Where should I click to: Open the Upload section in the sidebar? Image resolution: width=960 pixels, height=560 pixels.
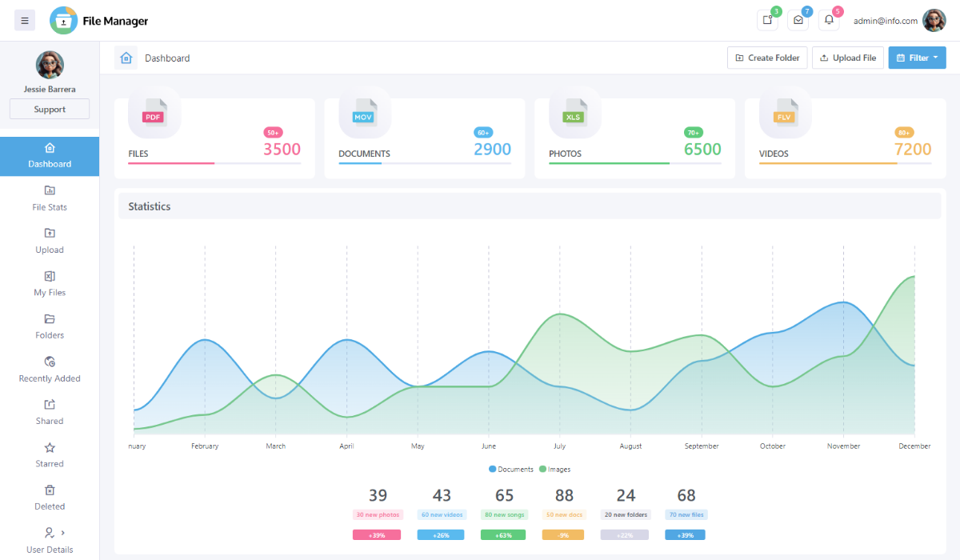click(49, 241)
